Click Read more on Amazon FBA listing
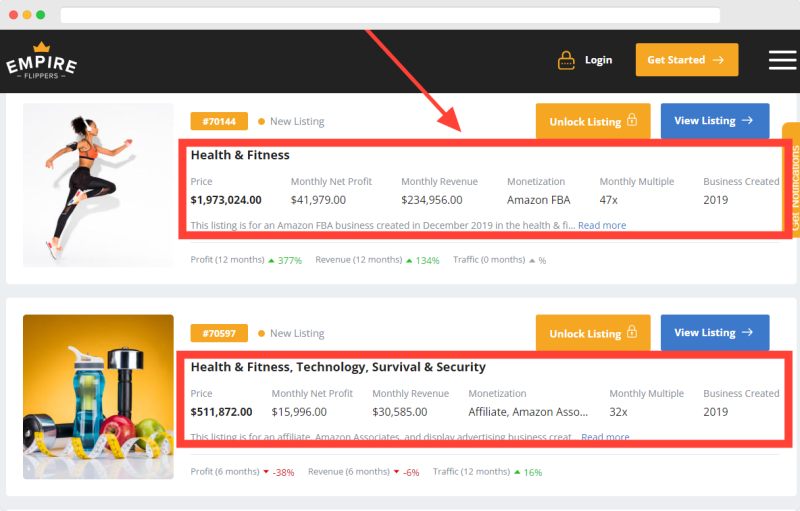The width and height of the screenshot is (800, 511). click(x=602, y=225)
